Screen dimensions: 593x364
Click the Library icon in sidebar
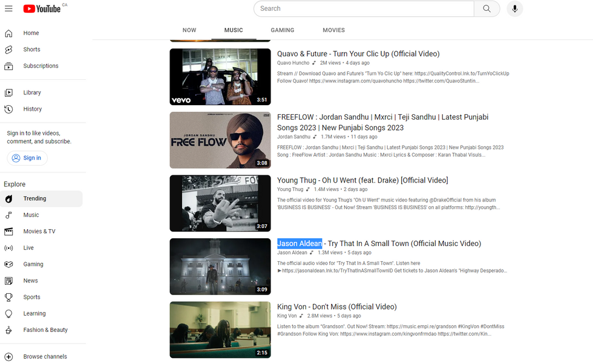[8, 93]
